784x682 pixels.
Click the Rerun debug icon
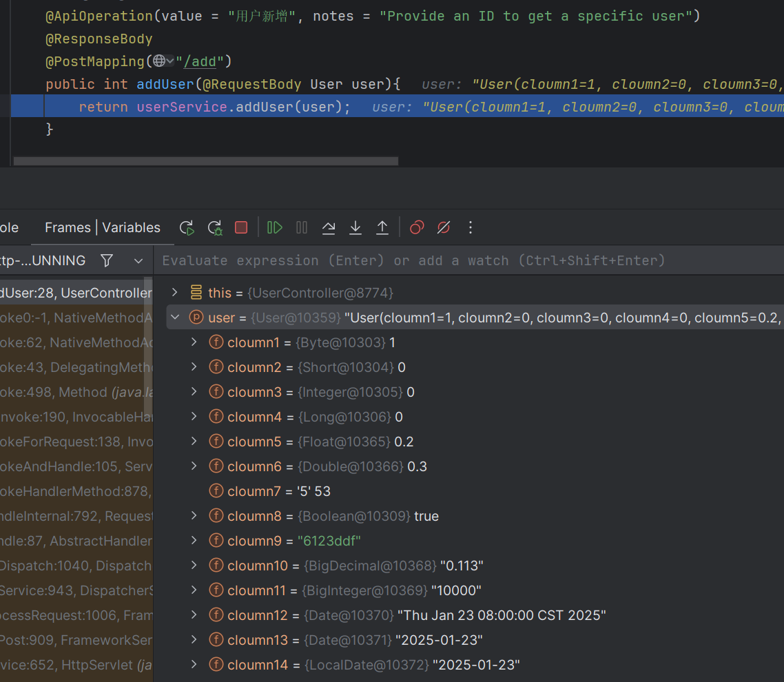187,228
